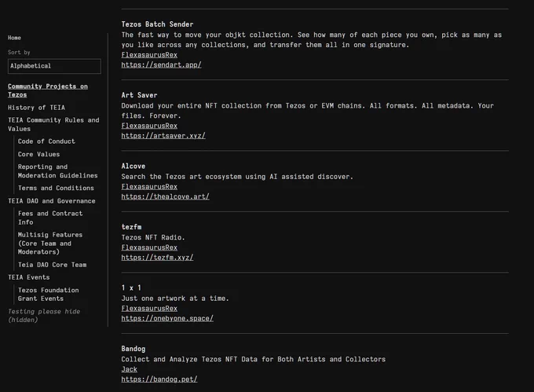The height and width of the screenshot is (392, 534).
Task: Open Jack author link under Bandog
Action: 129,369
